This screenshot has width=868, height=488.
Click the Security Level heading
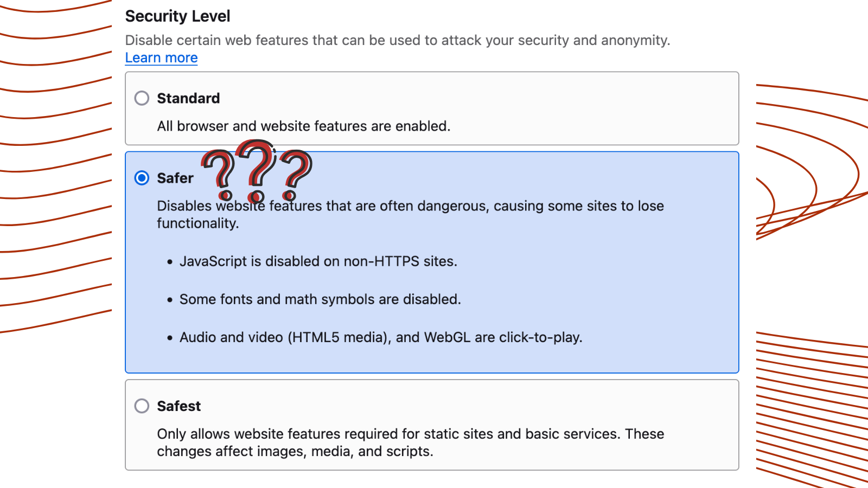177,16
